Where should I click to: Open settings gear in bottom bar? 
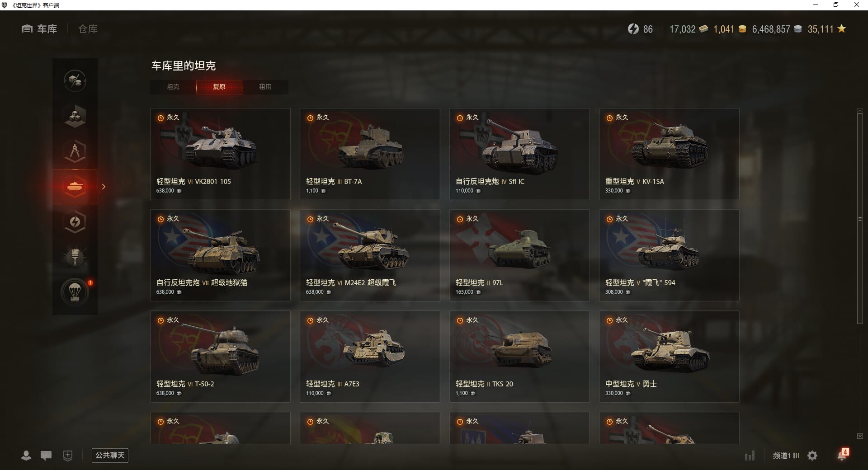coord(812,456)
